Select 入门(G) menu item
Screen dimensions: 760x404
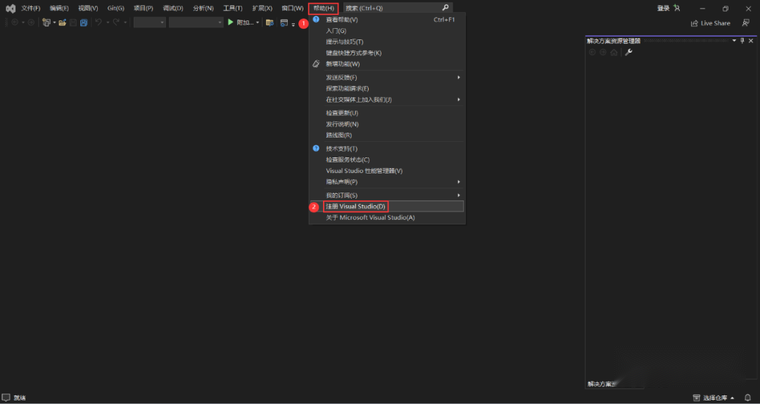click(387, 31)
